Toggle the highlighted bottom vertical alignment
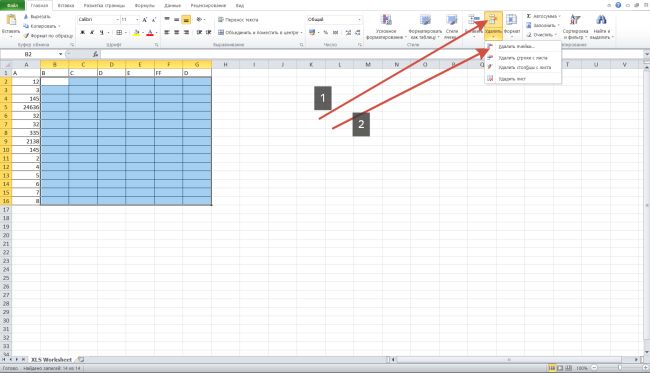This screenshot has height=373, width=650. click(186, 19)
